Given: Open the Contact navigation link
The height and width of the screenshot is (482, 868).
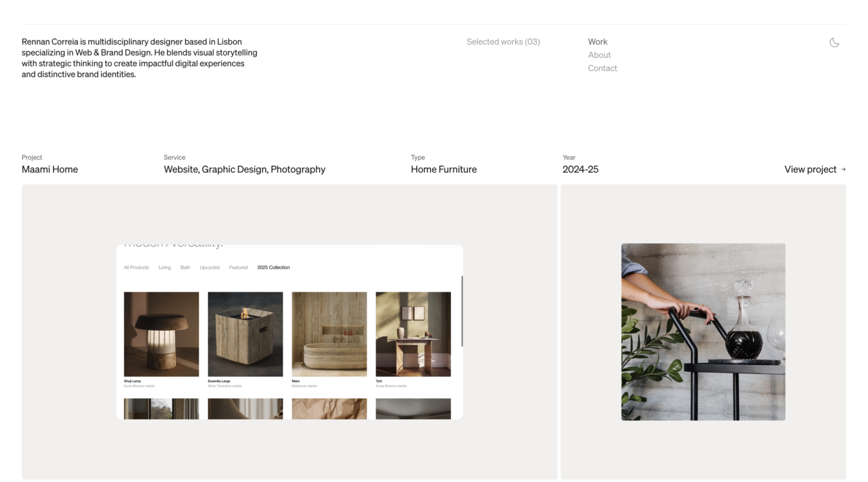Looking at the screenshot, I should [602, 68].
